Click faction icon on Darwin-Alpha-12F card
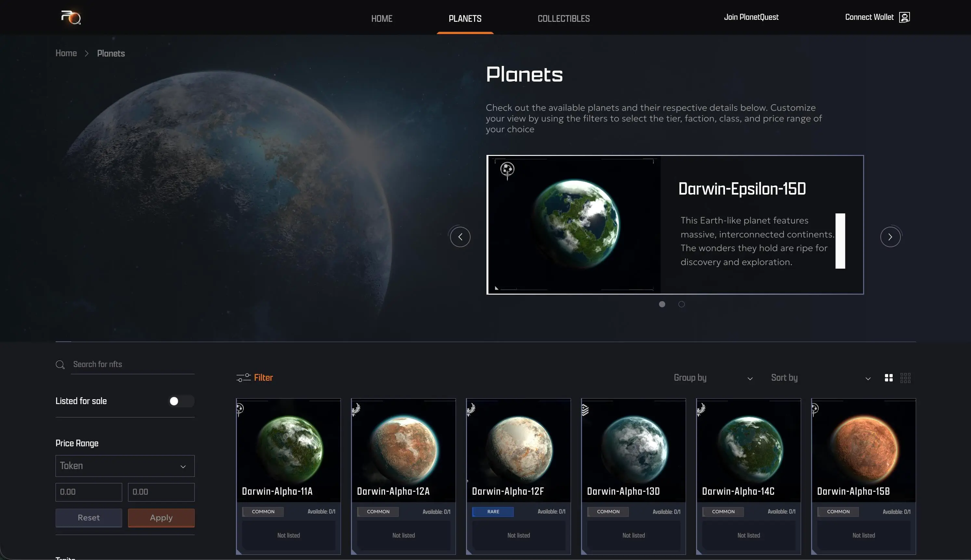Screen dimensions: 971x560 pyautogui.click(x=471, y=409)
